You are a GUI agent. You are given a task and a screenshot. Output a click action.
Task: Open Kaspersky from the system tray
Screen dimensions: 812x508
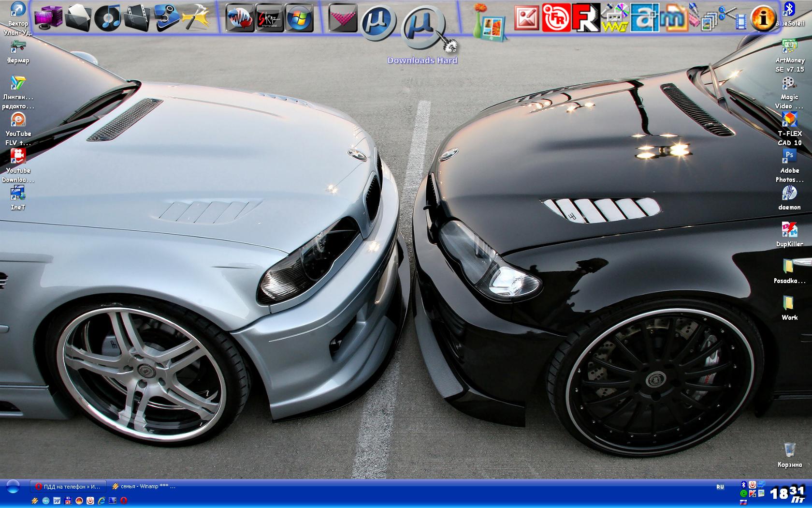pos(752,493)
